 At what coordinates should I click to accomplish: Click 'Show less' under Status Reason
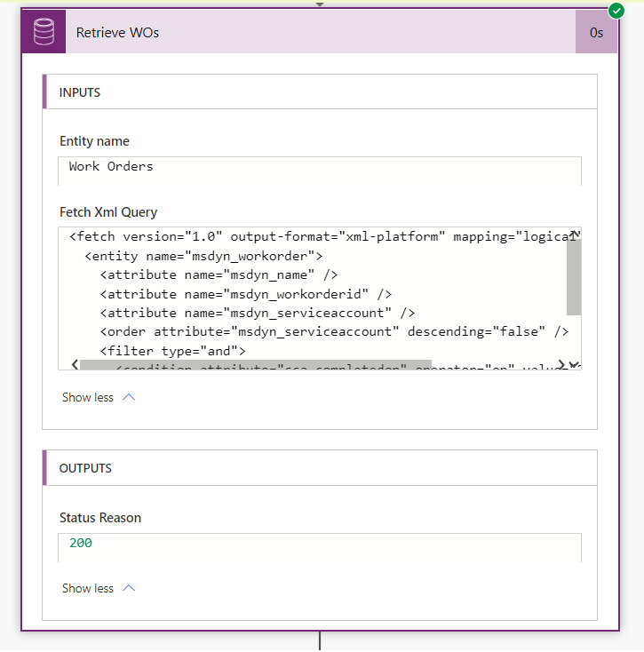coord(88,588)
